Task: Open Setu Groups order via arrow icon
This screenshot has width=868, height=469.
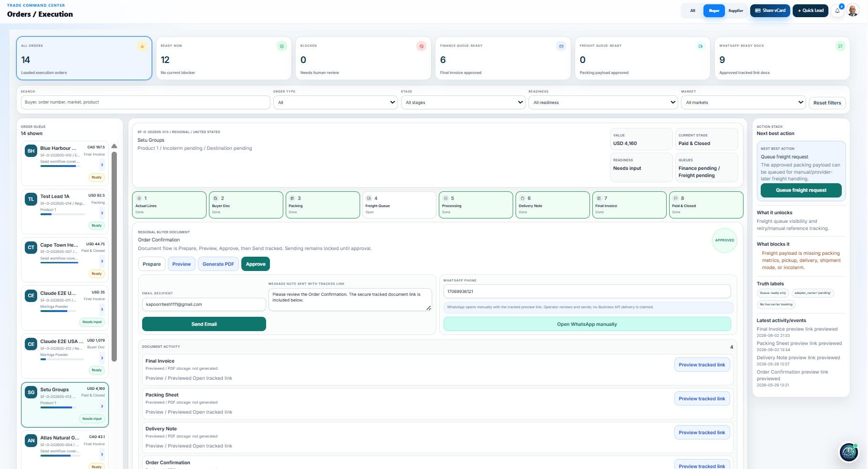Action: click(x=102, y=406)
